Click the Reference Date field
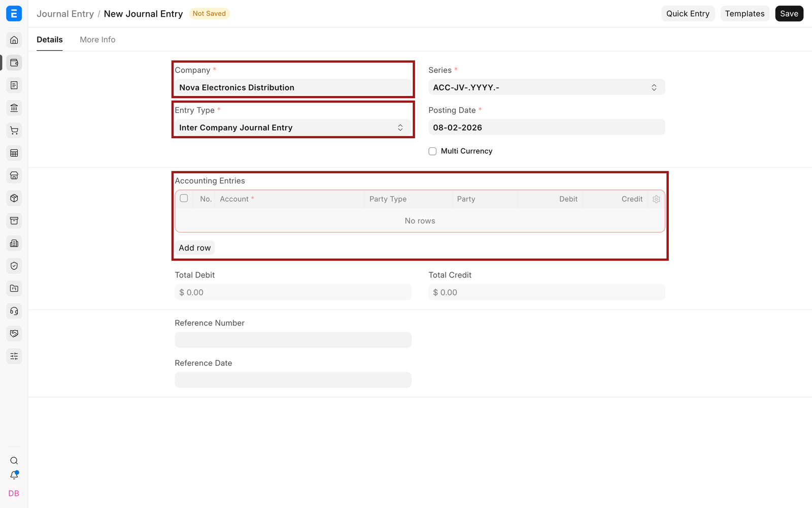The height and width of the screenshot is (508, 812). 293,380
